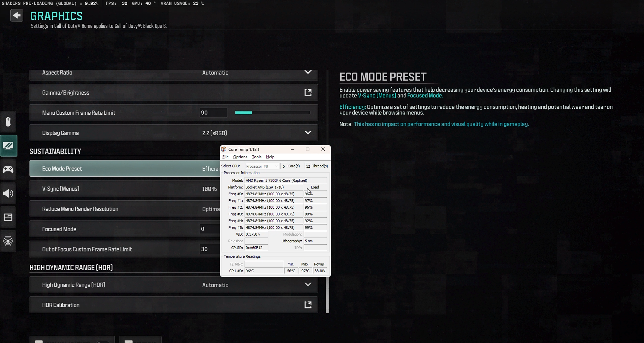The image size is (644, 343).
Task: Open Reduce Menu Render Resolution option
Action: tap(125, 209)
